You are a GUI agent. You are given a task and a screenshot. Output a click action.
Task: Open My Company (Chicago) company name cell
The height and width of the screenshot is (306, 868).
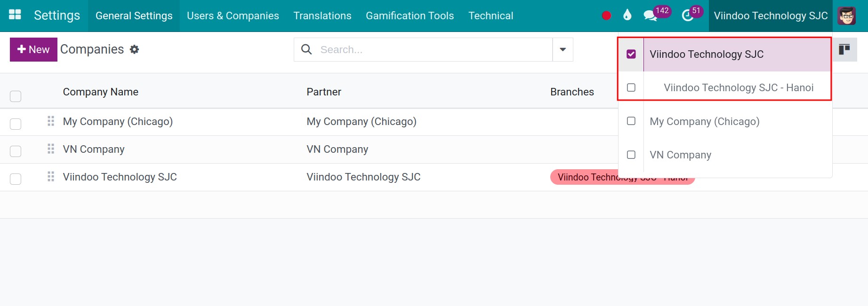pyautogui.click(x=118, y=121)
